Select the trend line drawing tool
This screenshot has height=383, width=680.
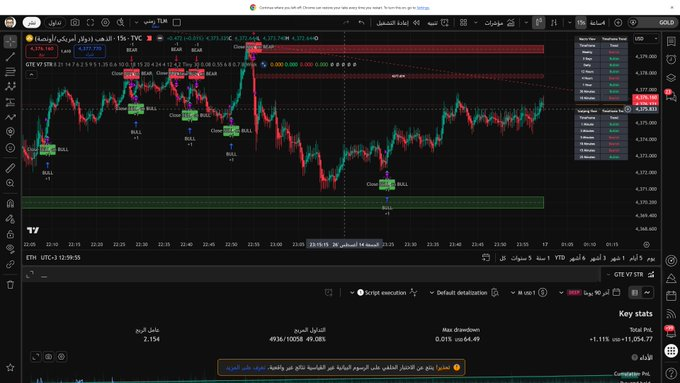click(x=10, y=56)
